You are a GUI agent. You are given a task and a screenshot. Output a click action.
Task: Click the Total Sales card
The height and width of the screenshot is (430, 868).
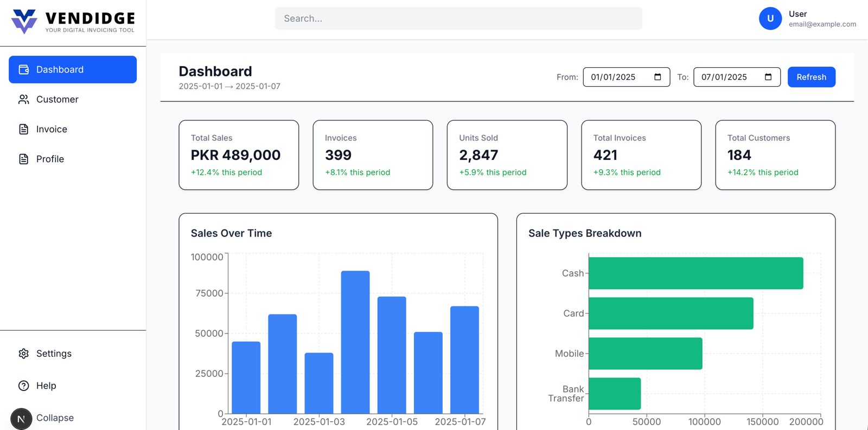(x=239, y=155)
